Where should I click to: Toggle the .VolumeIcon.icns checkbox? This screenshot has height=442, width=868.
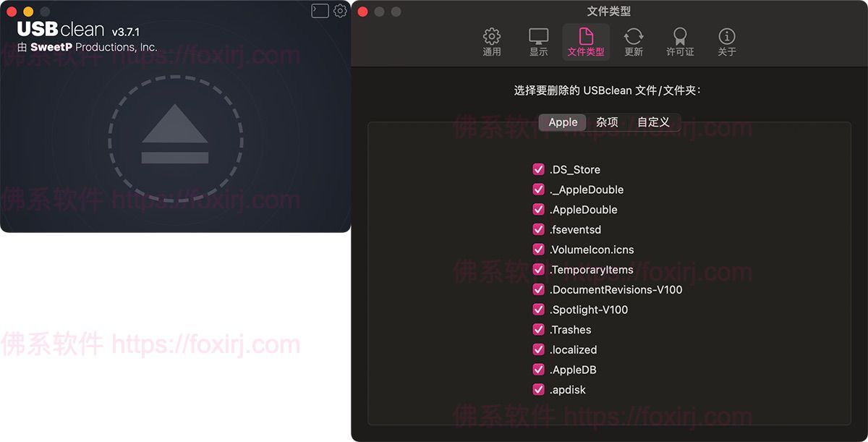coord(538,249)
